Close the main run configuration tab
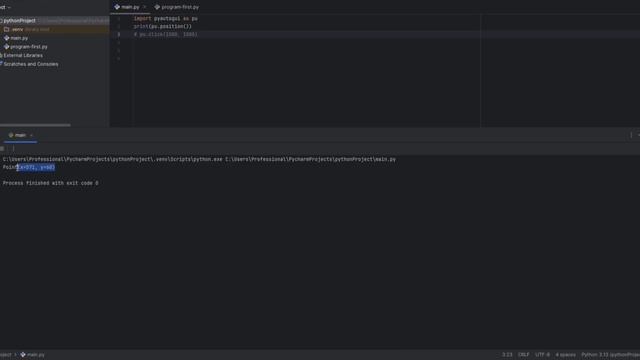The width and height of the screenshot is (640, 360). coord(31,135)
